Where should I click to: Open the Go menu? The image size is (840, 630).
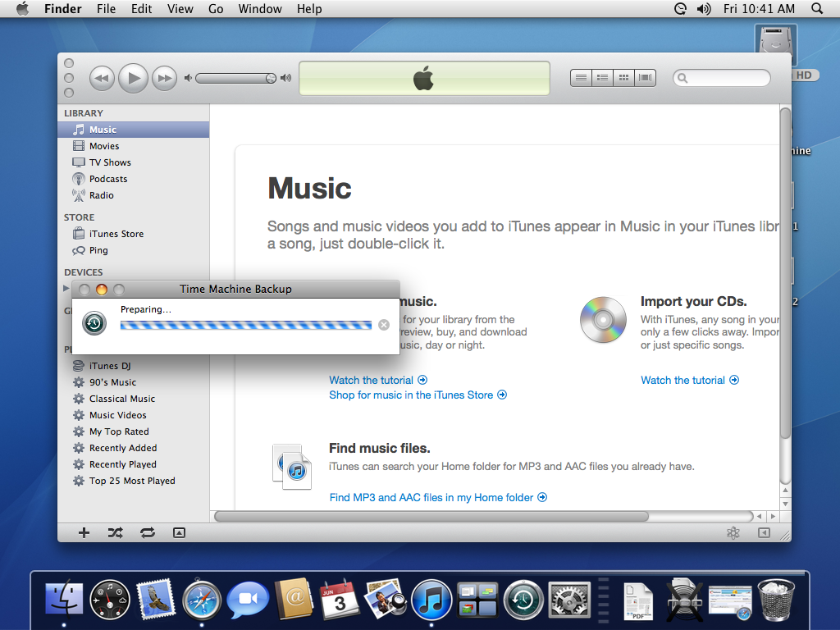coord(216,8)
